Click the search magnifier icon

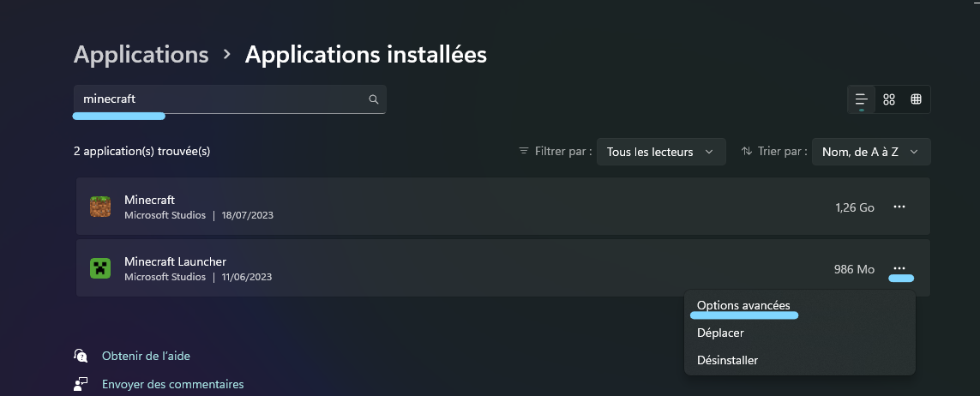(373, 99)
